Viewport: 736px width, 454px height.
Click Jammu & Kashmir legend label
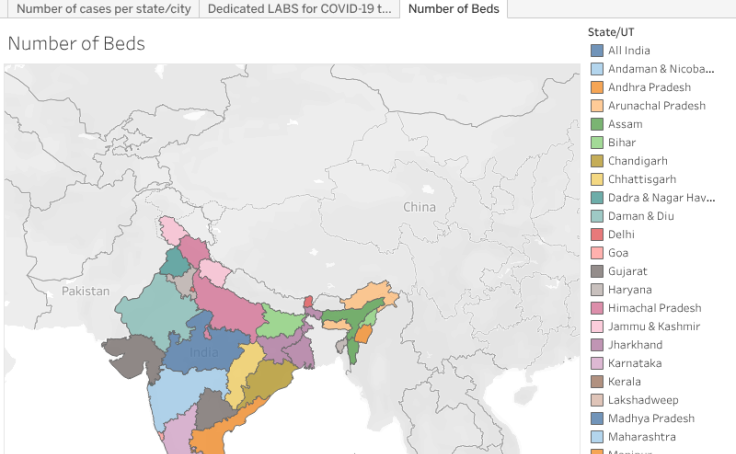[x=654, y=327]
